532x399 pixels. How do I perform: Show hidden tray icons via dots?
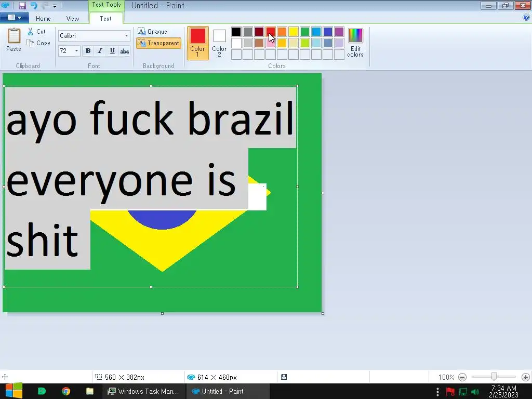(x=437, y=392)
